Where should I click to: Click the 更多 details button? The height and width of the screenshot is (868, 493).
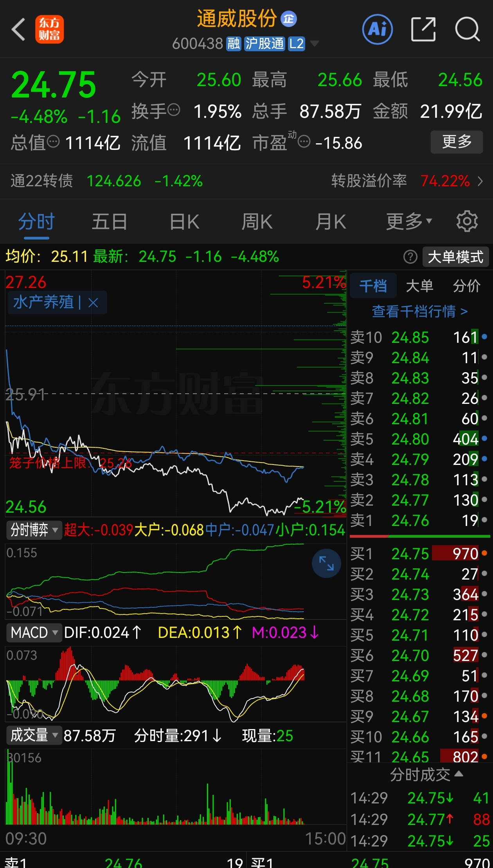click(457, 142)
